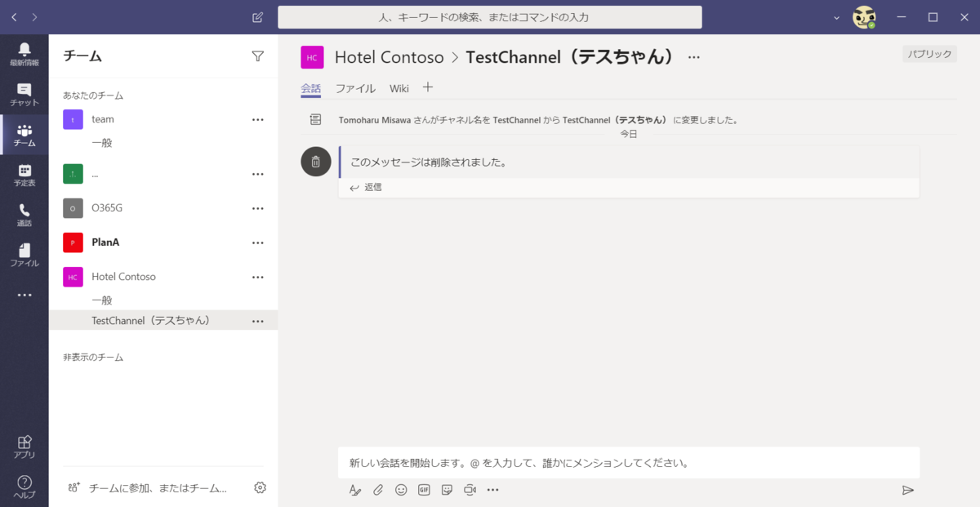Viewport: 980px width, 507px height.
Task: Switch to the ファイル tab
Action: pos(355,88)
